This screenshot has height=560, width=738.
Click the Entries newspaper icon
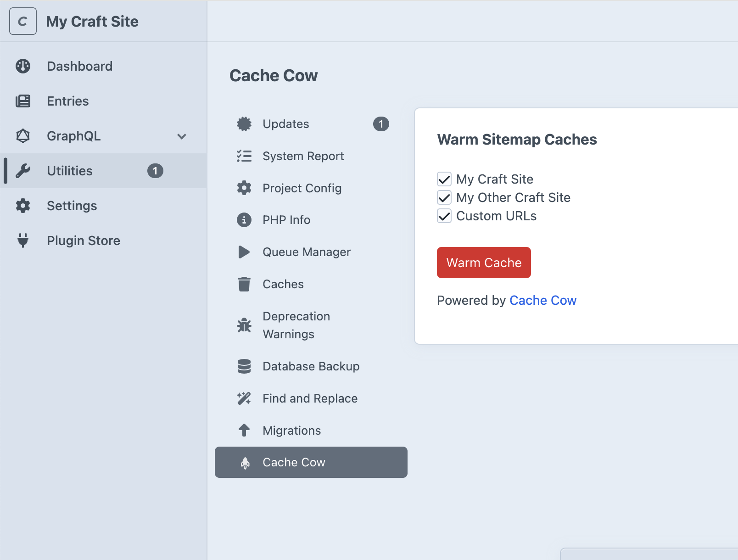pyautogui.click(x=23, y=101)
